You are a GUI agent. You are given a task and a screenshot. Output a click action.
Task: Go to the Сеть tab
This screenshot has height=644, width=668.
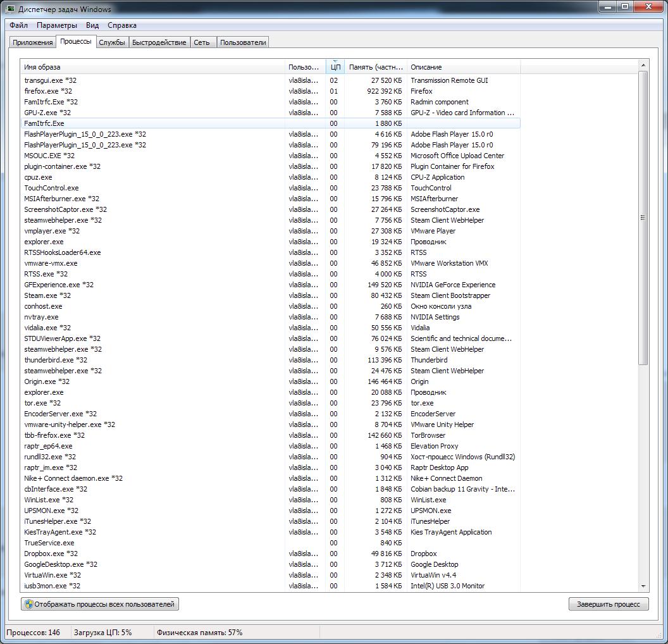pos(202,42)
